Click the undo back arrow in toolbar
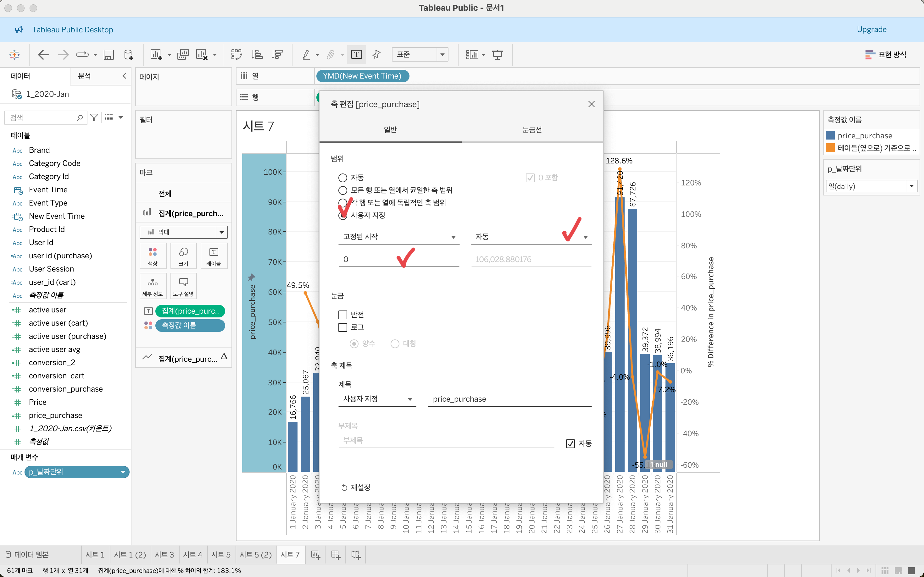 [x=43, y=55]
